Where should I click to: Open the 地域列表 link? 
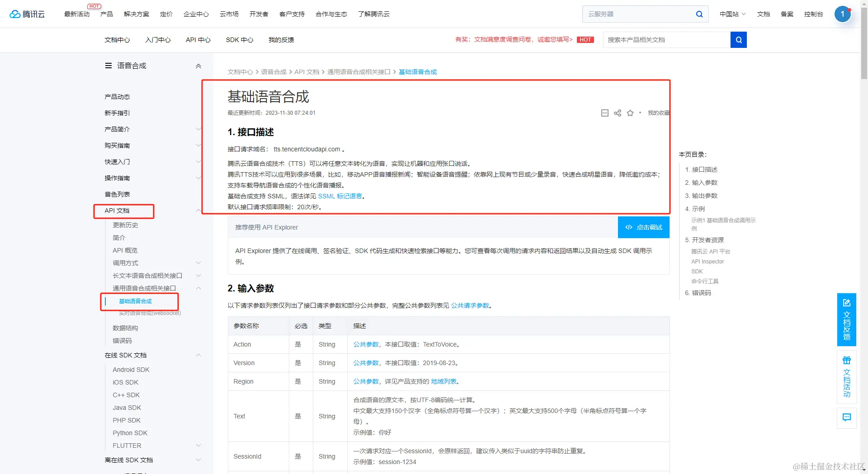443,381
